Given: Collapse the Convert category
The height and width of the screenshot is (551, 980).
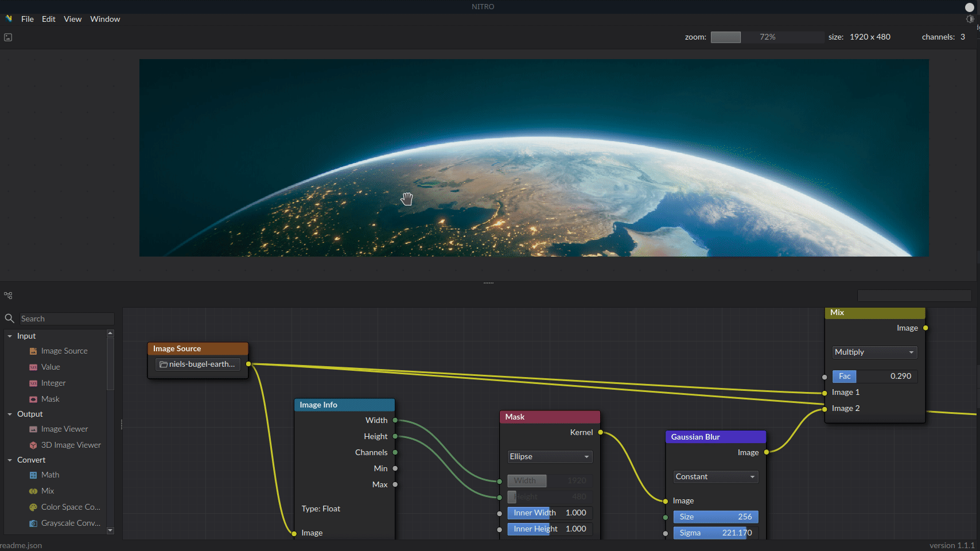Looking at the screenshot, I should coord(10,460).
